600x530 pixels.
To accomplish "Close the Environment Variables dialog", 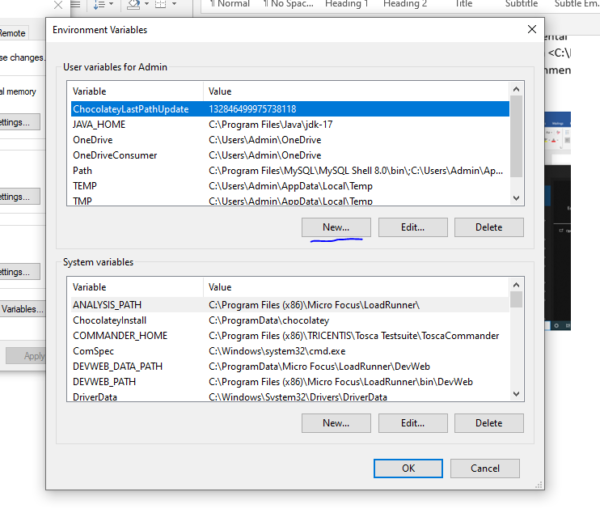I will 532,29.
